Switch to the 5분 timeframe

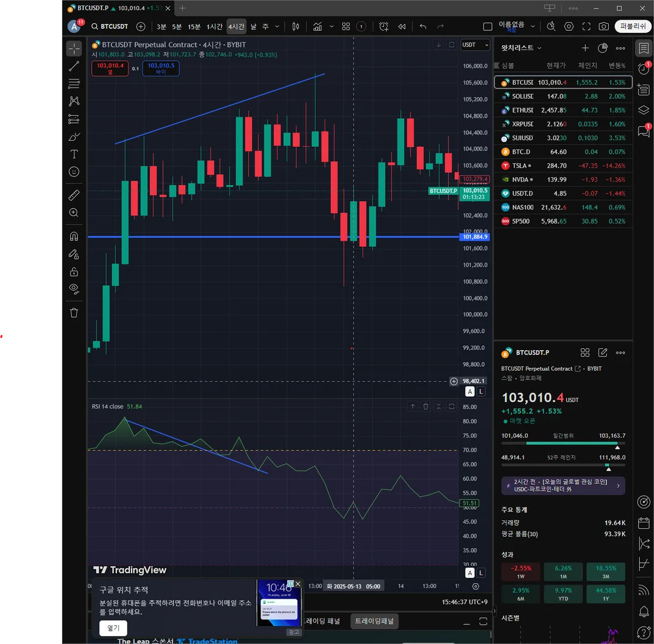(x=177, y=27)
